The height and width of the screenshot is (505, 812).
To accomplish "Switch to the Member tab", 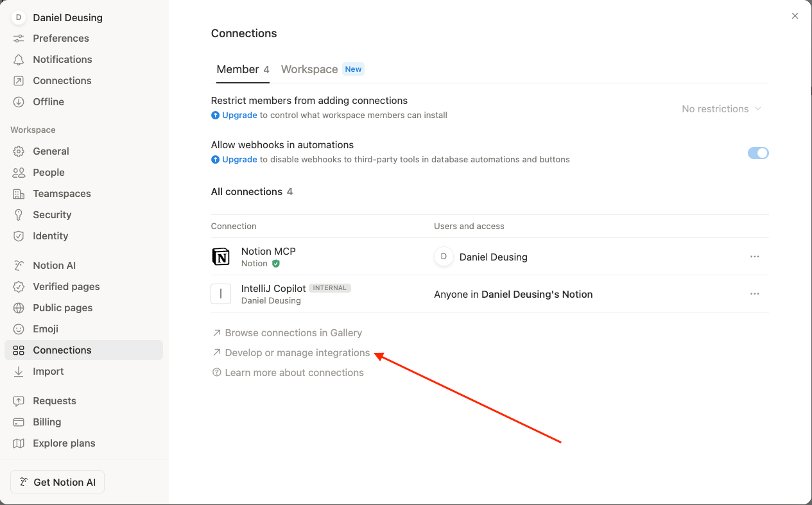I will 243,69.
